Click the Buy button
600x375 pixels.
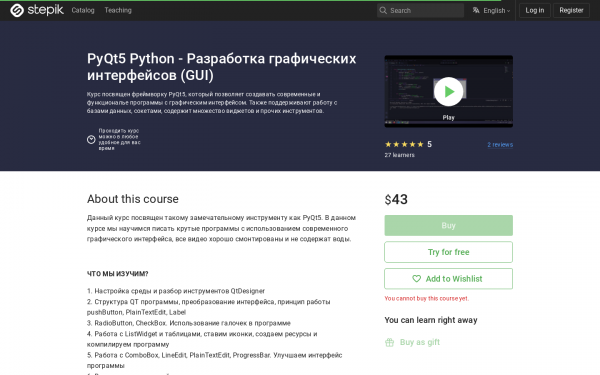(448, 225)
